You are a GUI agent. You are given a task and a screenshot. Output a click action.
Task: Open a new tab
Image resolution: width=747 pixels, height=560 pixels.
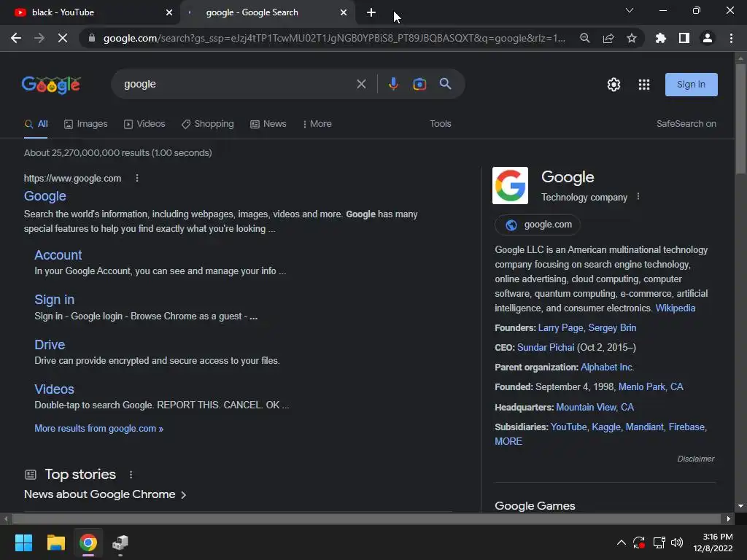click(x=371, y=12)
